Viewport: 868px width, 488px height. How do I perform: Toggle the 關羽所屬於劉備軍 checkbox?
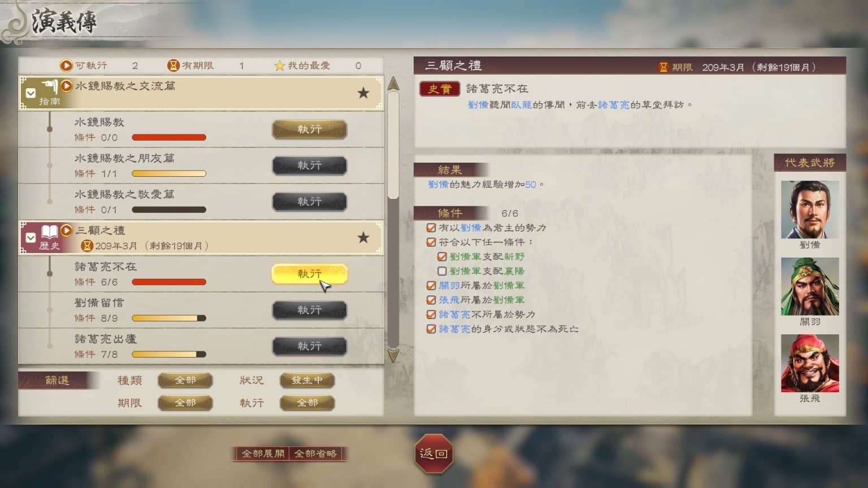[431, 285]
